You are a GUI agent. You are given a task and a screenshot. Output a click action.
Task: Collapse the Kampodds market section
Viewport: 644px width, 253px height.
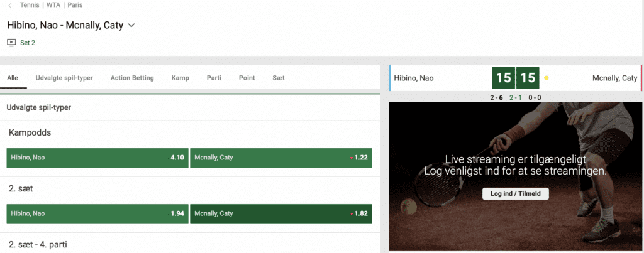[x=30, y=133]
